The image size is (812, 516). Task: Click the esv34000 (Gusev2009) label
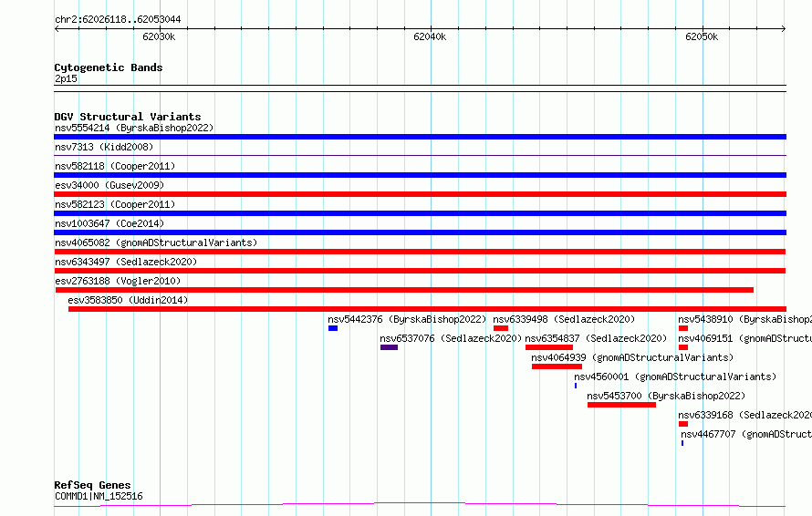(109, 185)
